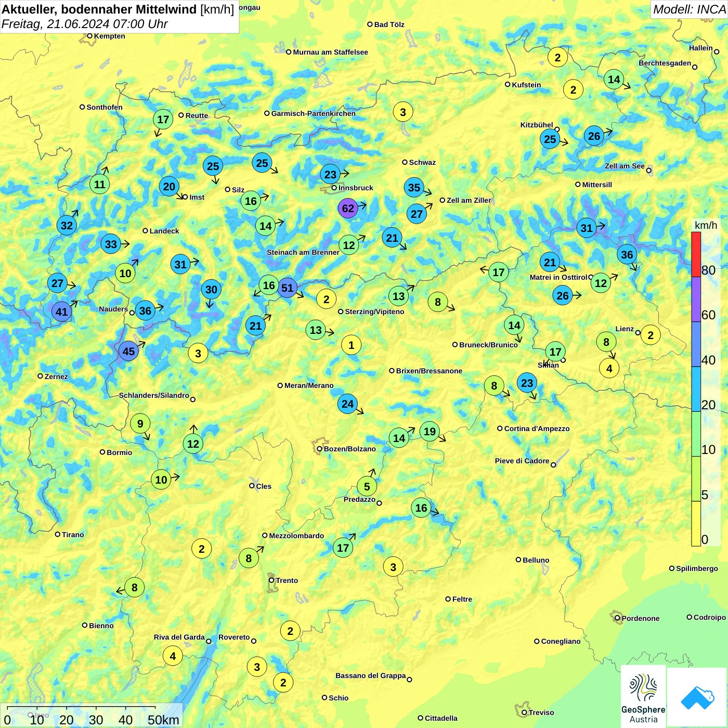
Task: Click the Bad Tölz town label
Action: (x=389, y=24)
